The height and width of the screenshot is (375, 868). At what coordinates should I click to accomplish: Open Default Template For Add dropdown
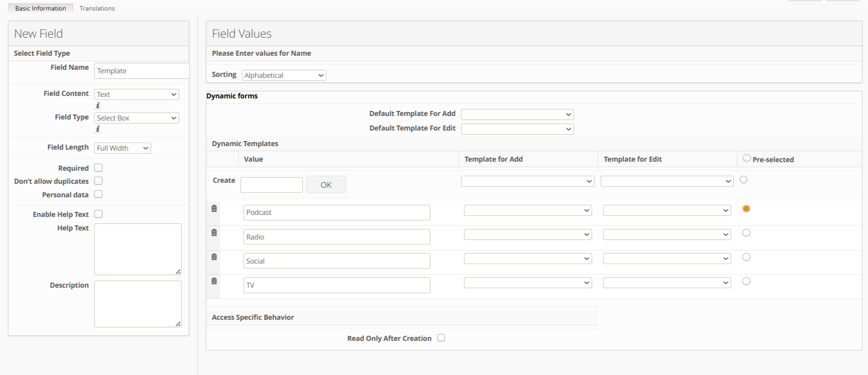pyautogui.click(x=517, y=114)
